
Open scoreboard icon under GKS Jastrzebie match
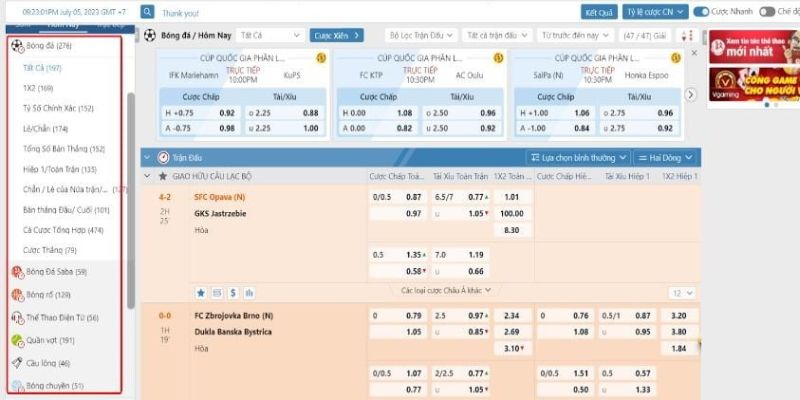217,293
